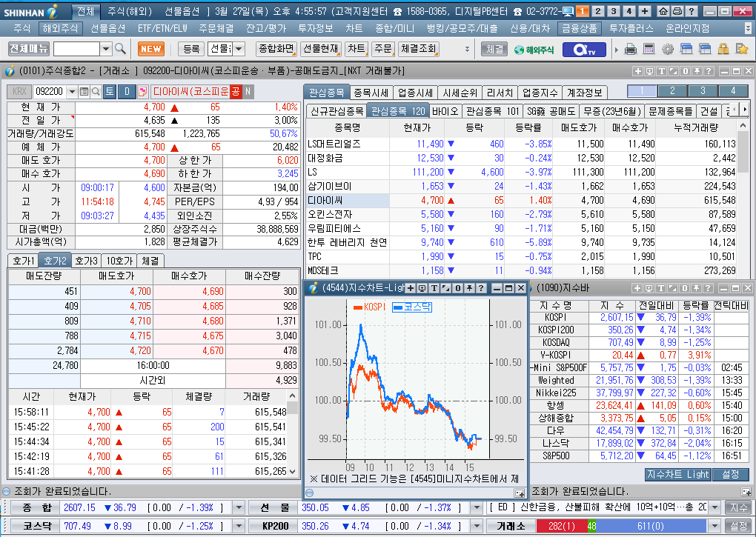Click magnifier icon next to stock code field
756x537 pixels.
96,92
